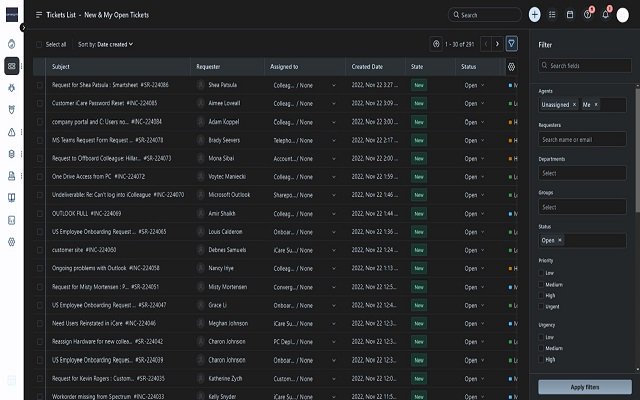
Task: Check the Select all checkbox
Action: point(39,44)
